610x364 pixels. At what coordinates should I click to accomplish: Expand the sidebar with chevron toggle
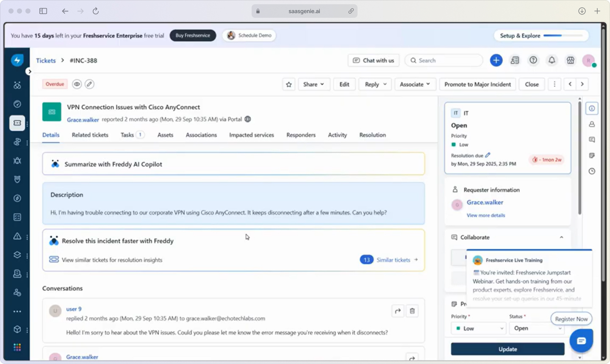coord(29,72)
